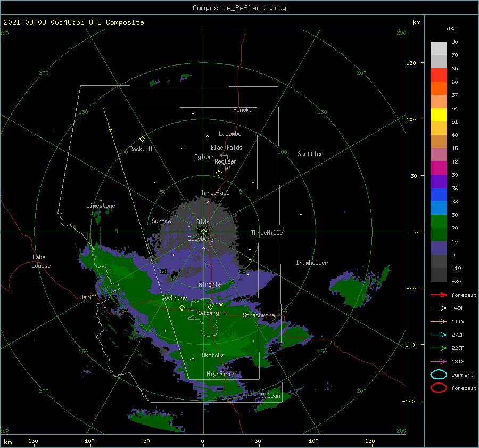The image size is (479, 448).
Task: Click the magenta 18TS arrow legend icon
Action: click(x=439, y=362)
